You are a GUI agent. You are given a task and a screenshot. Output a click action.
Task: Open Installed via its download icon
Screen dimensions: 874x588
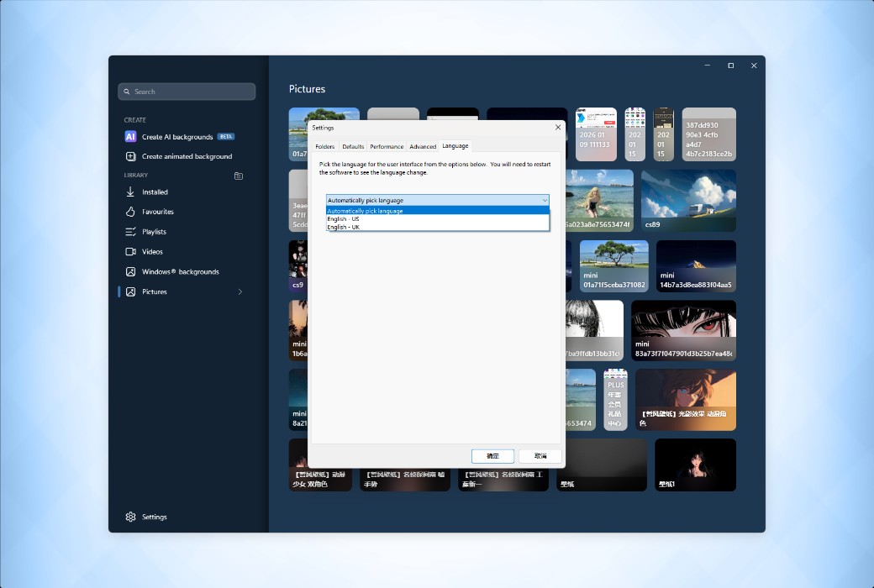130,192
